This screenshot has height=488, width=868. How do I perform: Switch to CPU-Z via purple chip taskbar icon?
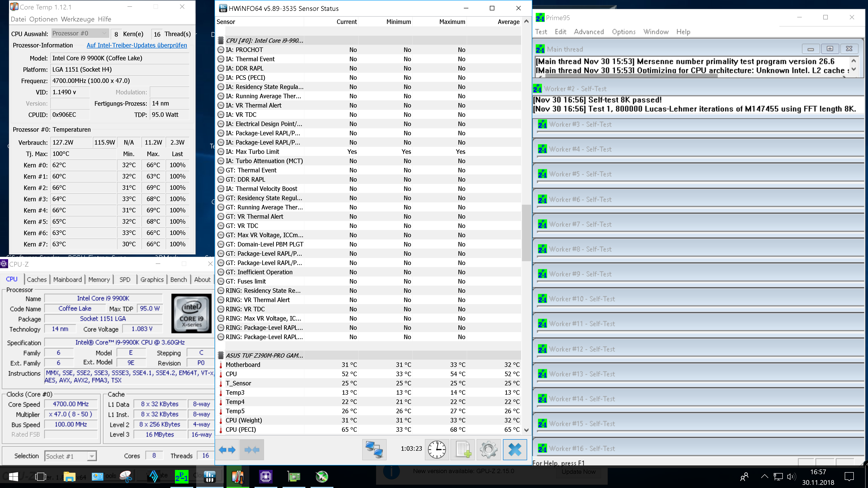coord(266,476)
